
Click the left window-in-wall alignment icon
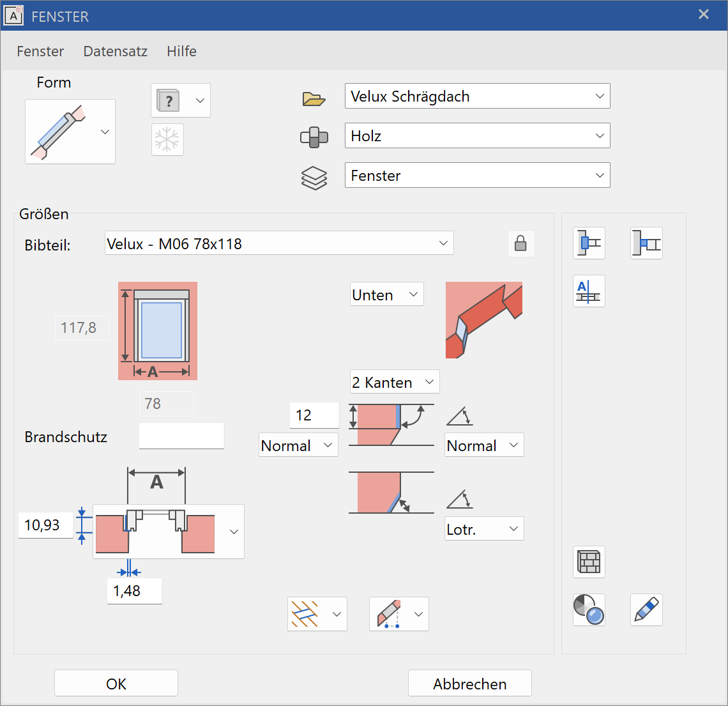[589, 243]
